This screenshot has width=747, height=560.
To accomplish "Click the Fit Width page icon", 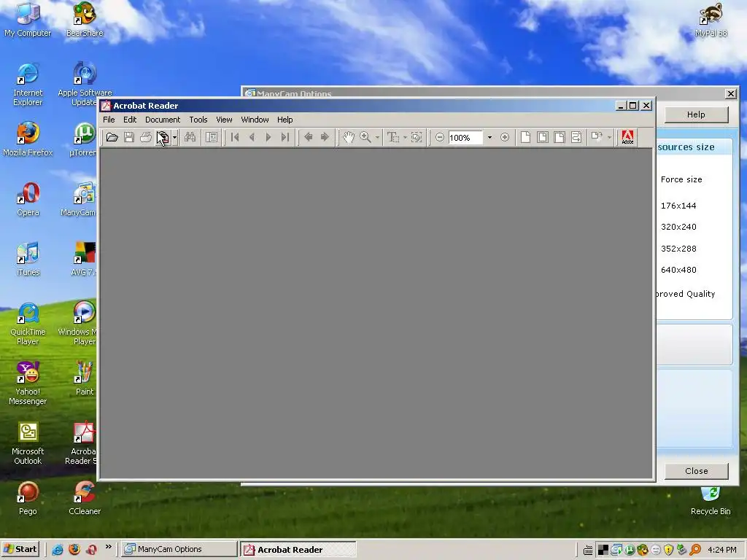I will pyautogui.click(x=560, y=138).
